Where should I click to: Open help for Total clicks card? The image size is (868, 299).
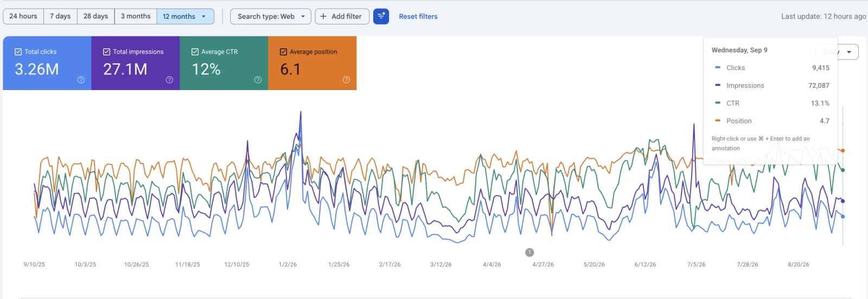point(81,80)
